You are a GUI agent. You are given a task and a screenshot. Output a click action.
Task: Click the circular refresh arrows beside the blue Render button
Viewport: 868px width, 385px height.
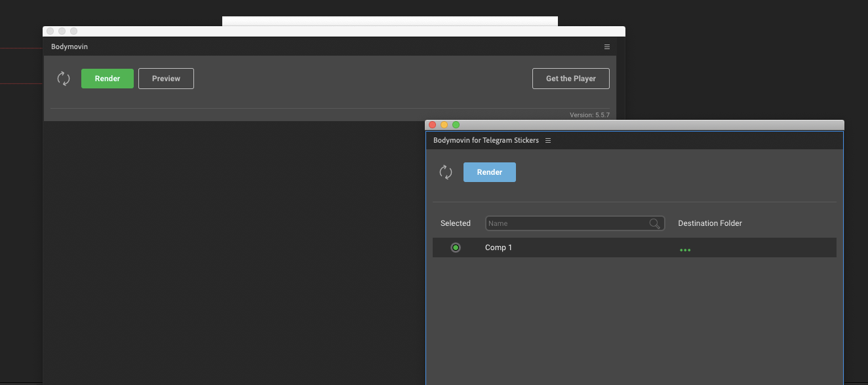pos(446,172)
